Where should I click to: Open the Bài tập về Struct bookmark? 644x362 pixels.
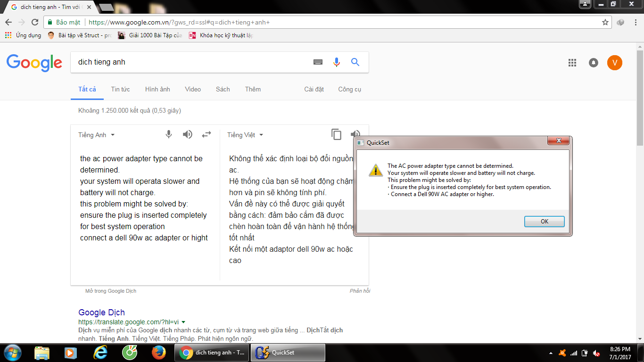80,35
